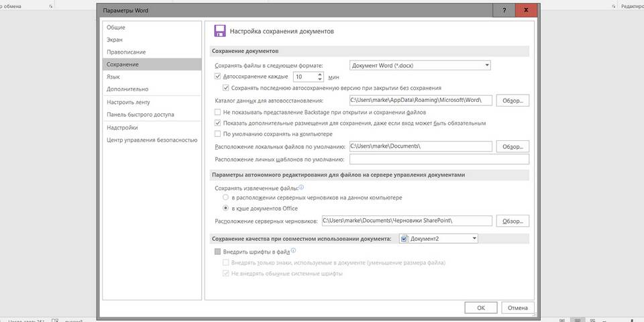Browse for the autorecover folder

click(x=513, y=101)
